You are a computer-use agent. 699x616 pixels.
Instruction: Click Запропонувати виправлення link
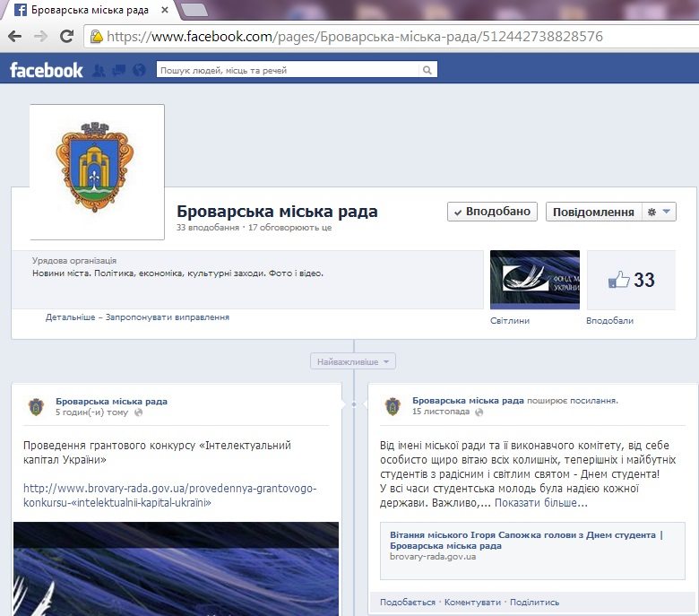click(x=168, y=317)
